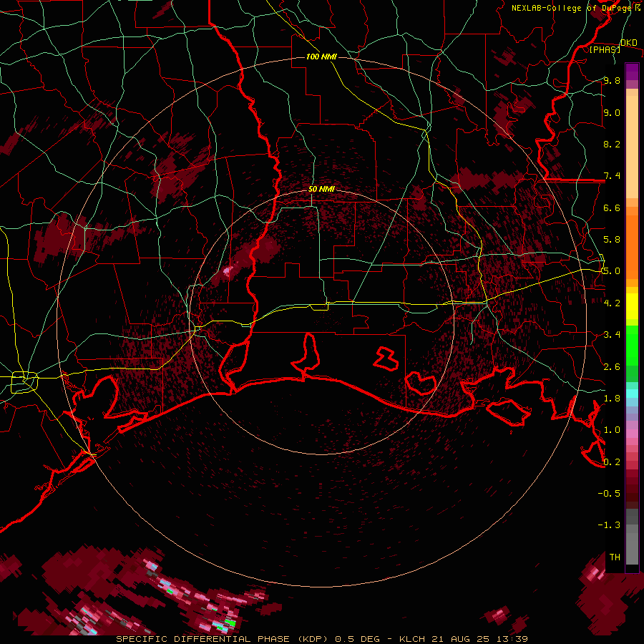This screenshot has height=644, width=644.
Task: Click the 1.8 value on color scale
Action: [612, 399]
